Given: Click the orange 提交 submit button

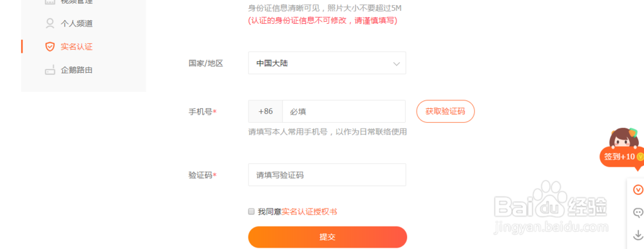Looking at the screenshot, I should point(327,237).
